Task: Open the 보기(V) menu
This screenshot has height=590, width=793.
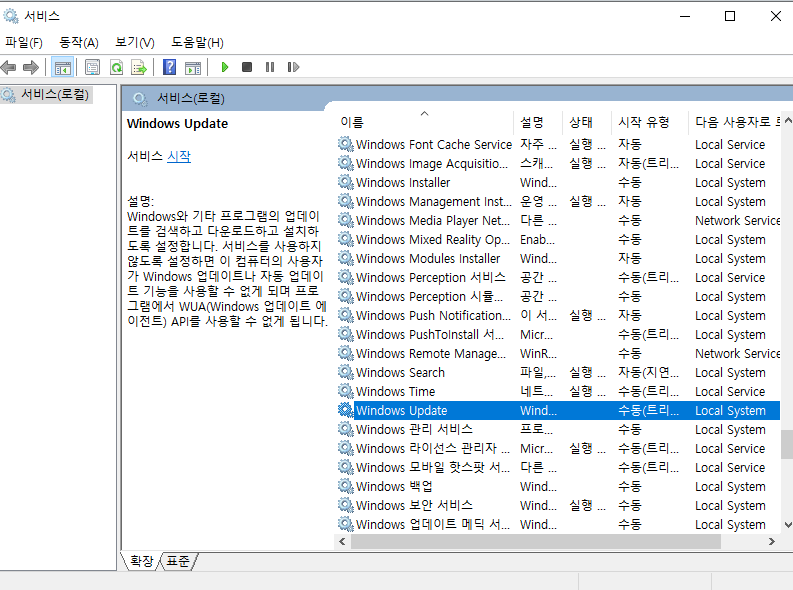Action: click(x=135, y=42)
